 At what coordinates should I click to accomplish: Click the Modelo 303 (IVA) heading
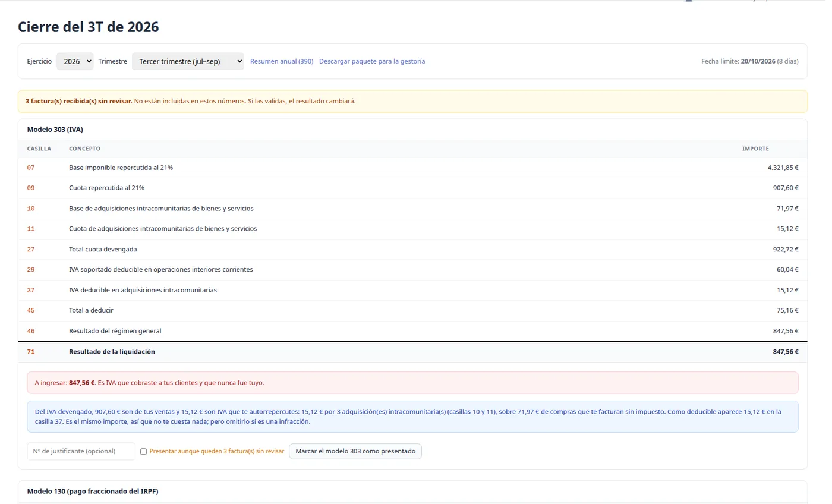point(55,130)
